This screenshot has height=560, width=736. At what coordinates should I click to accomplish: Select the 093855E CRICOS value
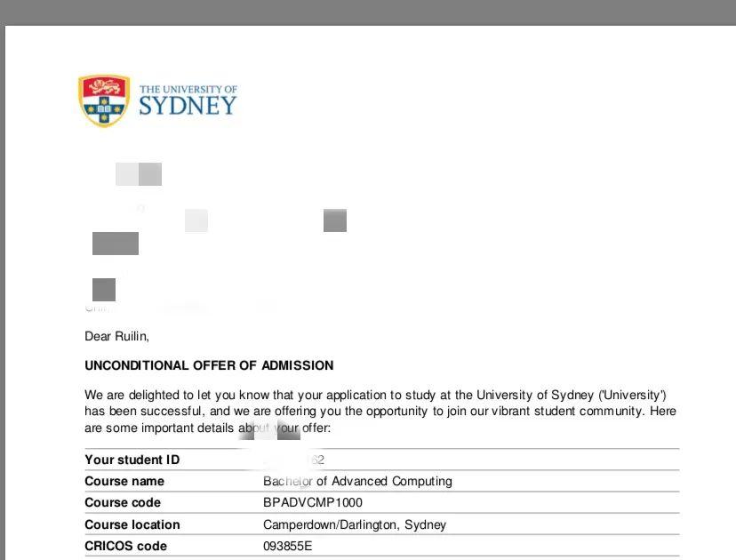pyautogui.click(x=287, y=546)
